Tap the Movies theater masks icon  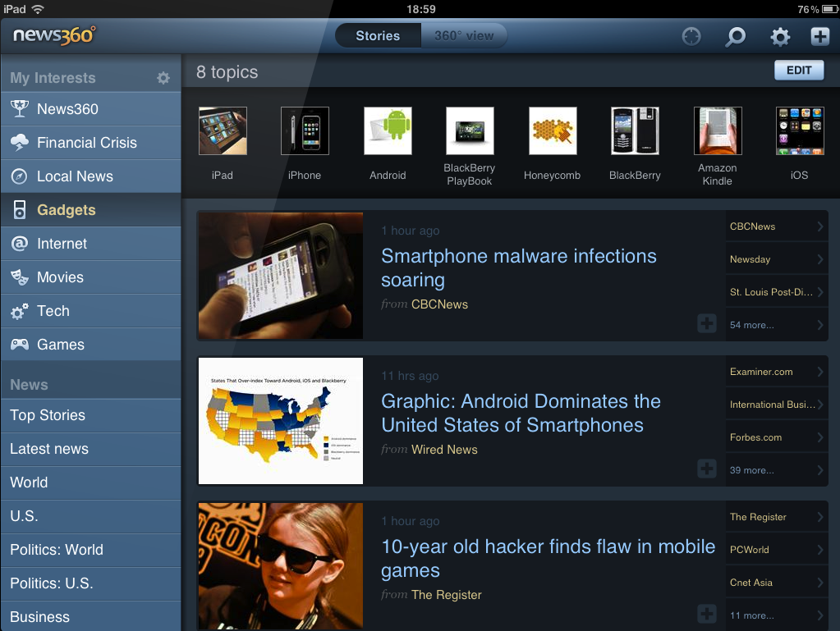coord(19,277)
